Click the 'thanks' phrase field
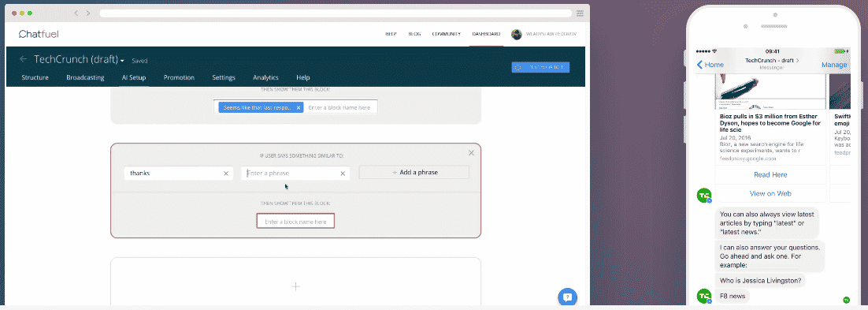 [178, 174]
